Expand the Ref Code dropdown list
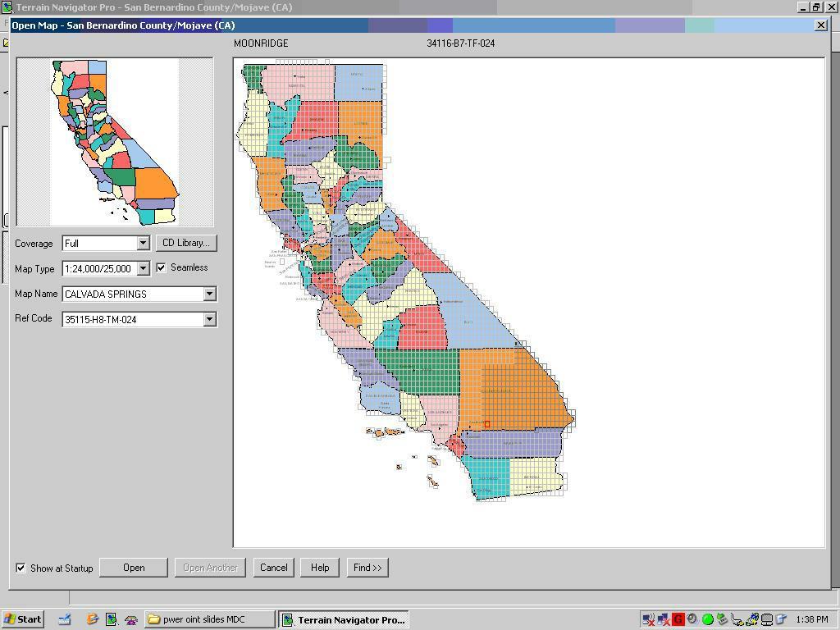Viewport: 840px width, 630px height. [209, 319]
